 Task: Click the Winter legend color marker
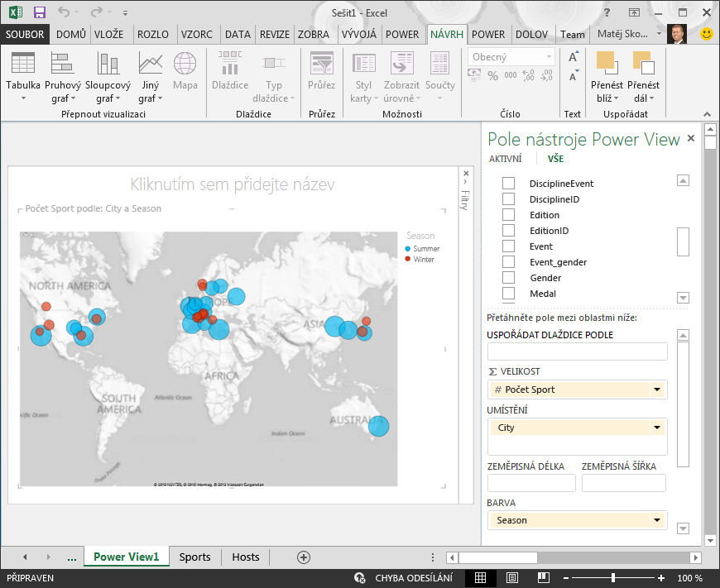point(408,260)
